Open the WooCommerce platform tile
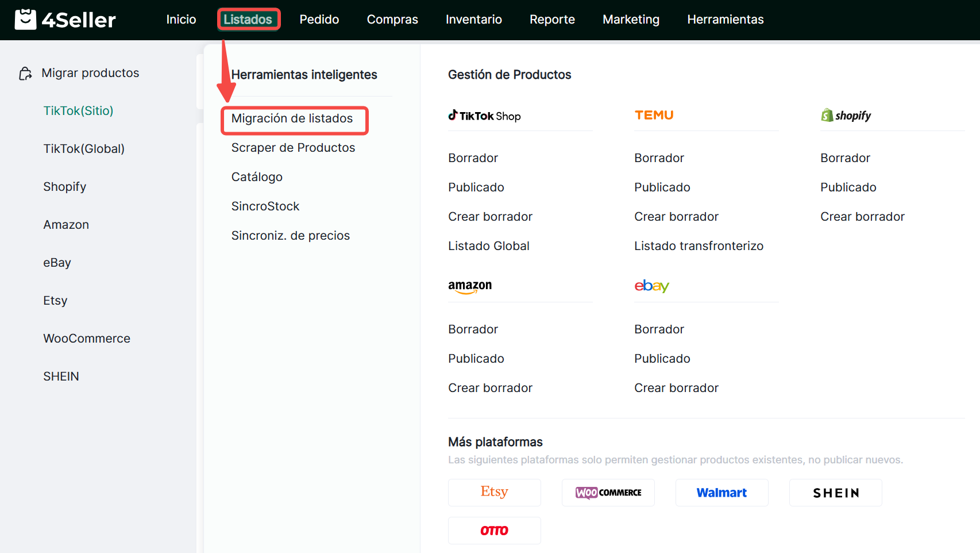This screenshot has height=553, width=980. [608, 493]
